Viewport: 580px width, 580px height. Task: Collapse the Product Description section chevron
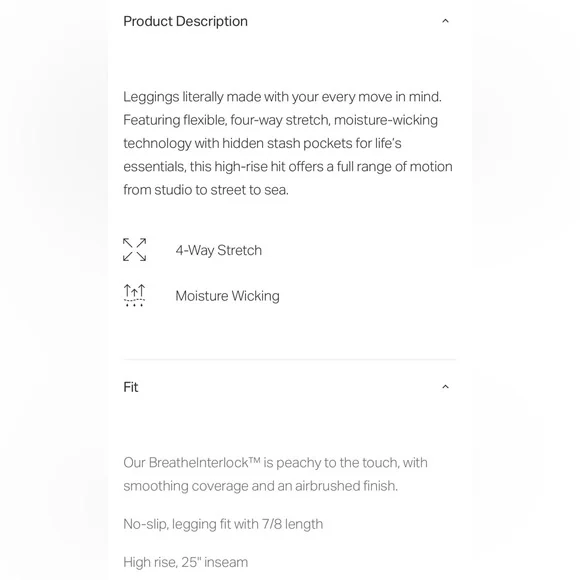[445, 21]
